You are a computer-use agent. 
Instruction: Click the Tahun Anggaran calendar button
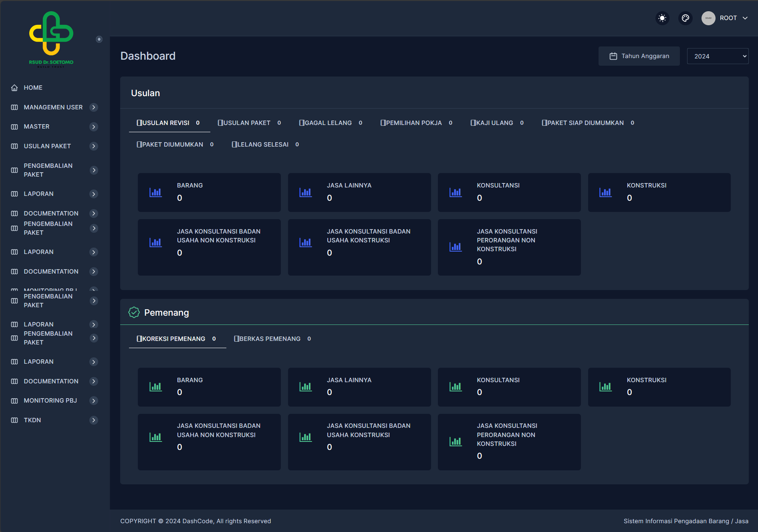click(x=639, y=56)
